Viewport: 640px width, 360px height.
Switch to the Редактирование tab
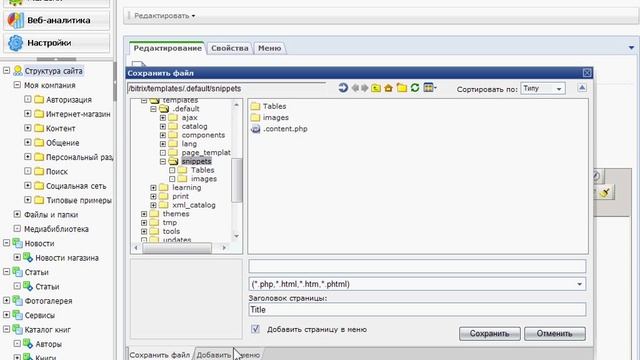167,48
